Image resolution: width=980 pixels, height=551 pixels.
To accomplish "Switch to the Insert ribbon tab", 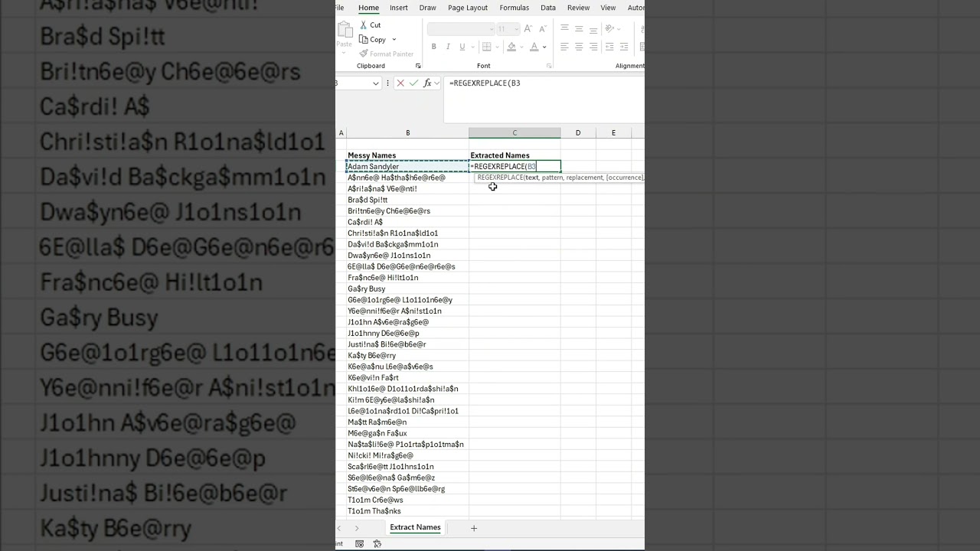I will 398,8.
